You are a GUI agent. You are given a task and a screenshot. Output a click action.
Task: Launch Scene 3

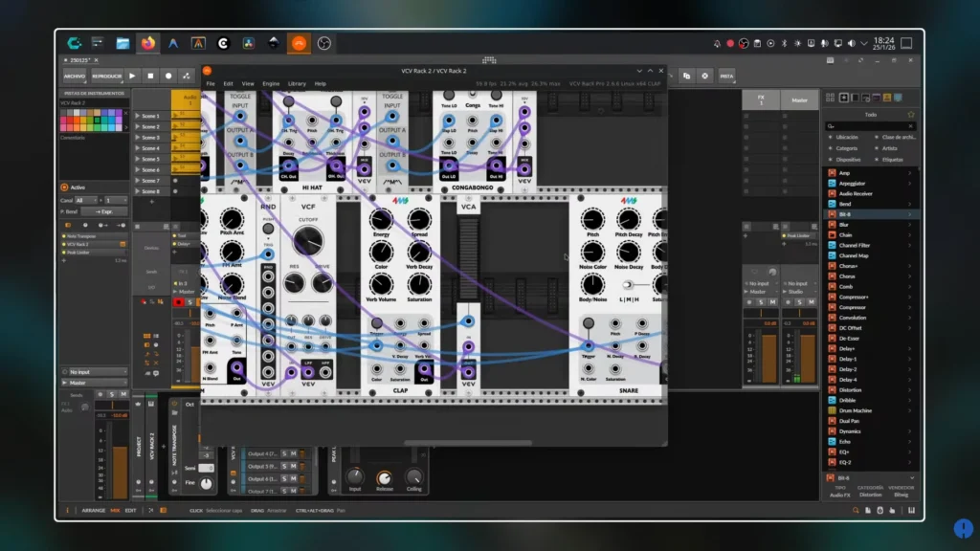pyautogui.click(x=138, y=138)
